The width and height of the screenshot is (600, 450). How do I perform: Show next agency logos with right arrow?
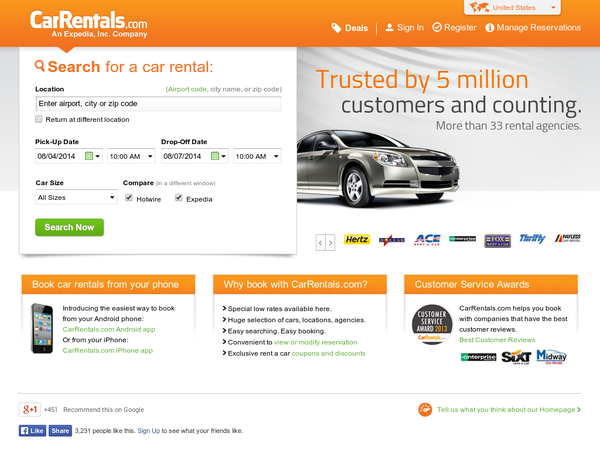point(330,243)
